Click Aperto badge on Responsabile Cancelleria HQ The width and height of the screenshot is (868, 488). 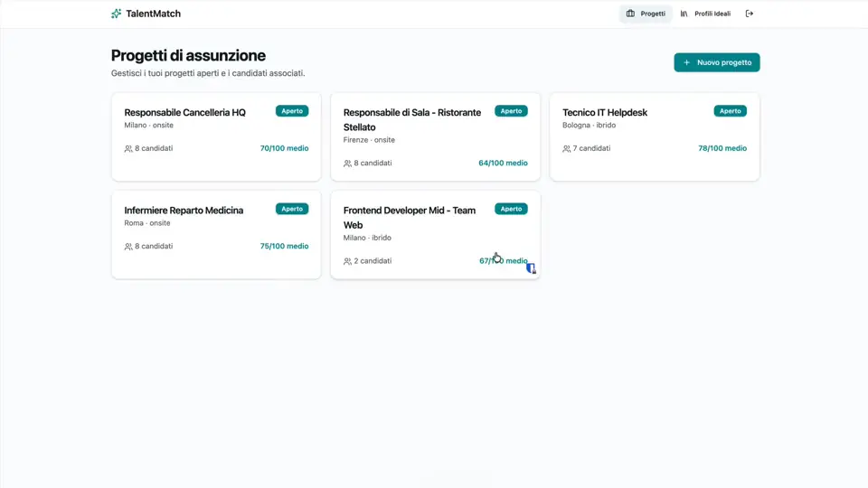pyautogui.click(x=292, y=110)
